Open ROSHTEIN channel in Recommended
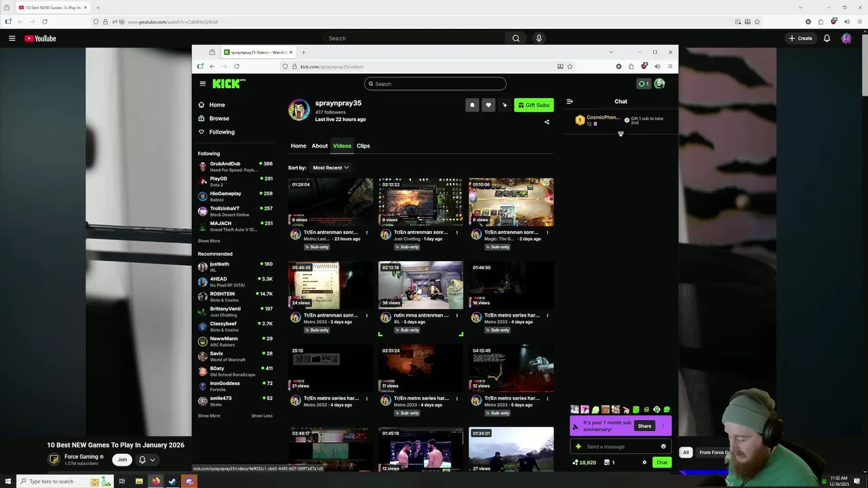The width and height of the screenshot is (868, 488). pos(235,297)
